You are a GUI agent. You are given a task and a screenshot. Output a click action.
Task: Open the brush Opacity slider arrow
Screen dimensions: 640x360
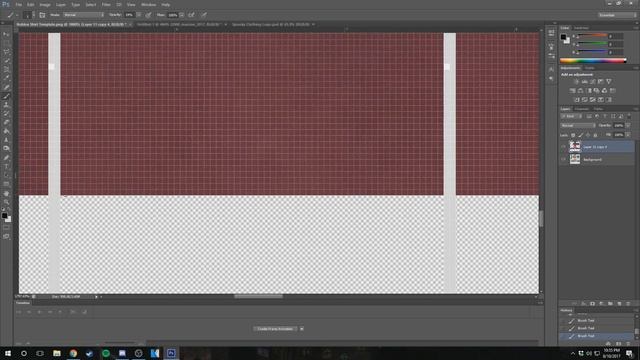coord(139,15)
